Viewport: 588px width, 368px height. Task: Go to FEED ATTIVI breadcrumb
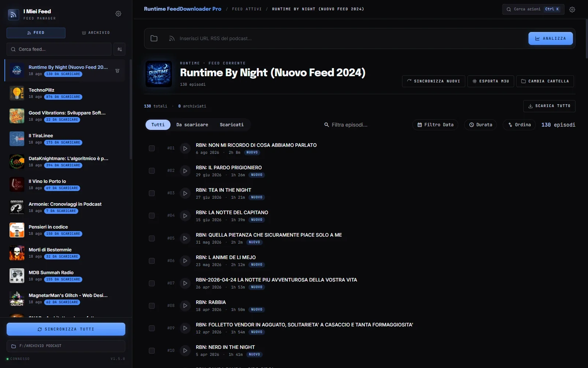coord(247,9)
